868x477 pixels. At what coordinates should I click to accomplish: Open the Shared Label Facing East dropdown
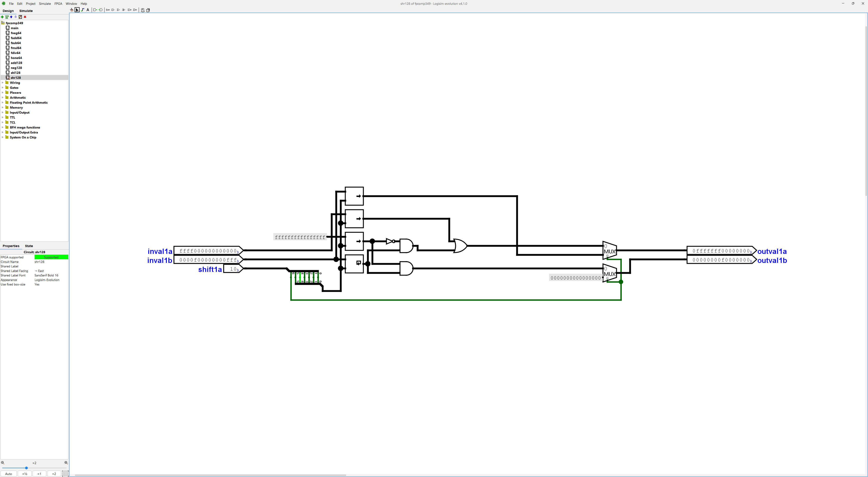(51, 271)
